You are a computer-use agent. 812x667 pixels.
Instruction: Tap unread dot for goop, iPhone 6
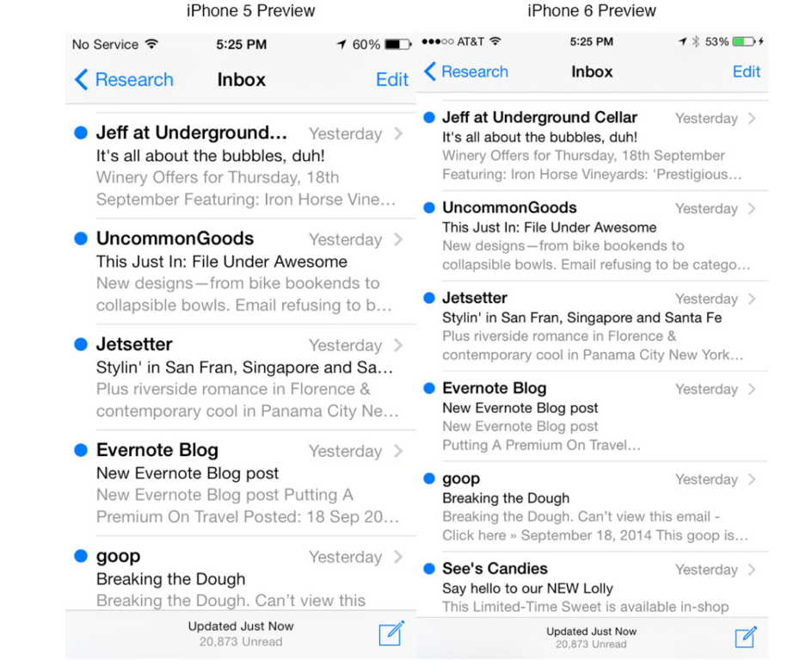click(429, 479)
